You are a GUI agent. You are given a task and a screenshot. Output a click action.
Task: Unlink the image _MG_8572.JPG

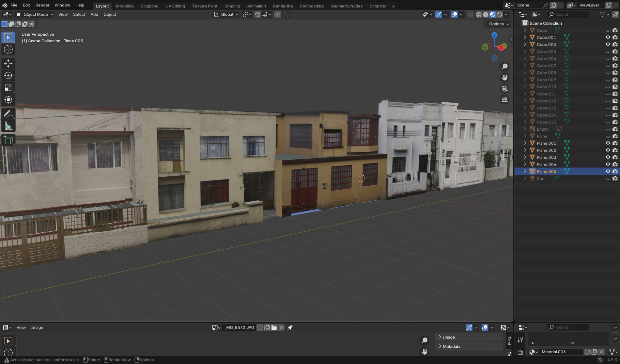(x=281, y=328)
